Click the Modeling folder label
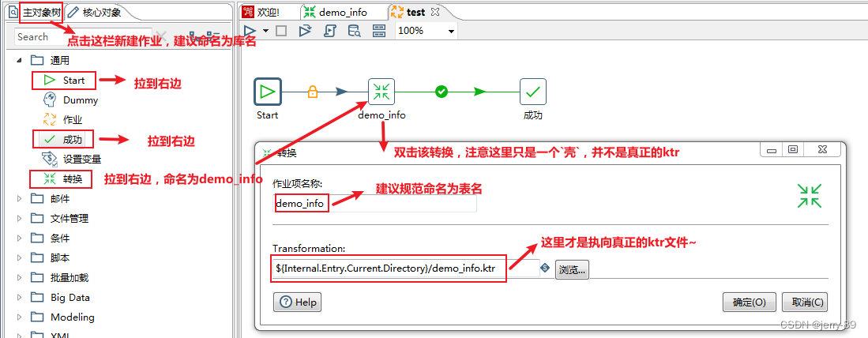Screen dimensions: 868x338 click(x=73, y=317)
